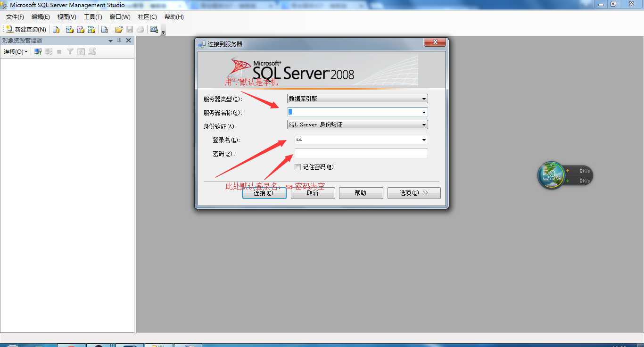Open the 编辑(E) menu
The width and height of the screenshot is (644, 347).
tap(41, 17)
